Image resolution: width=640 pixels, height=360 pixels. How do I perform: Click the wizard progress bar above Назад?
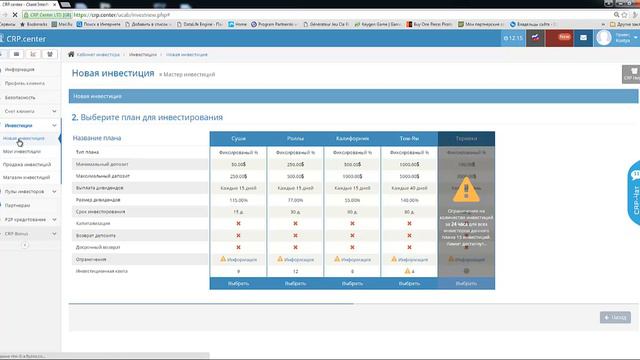[353, 304]
